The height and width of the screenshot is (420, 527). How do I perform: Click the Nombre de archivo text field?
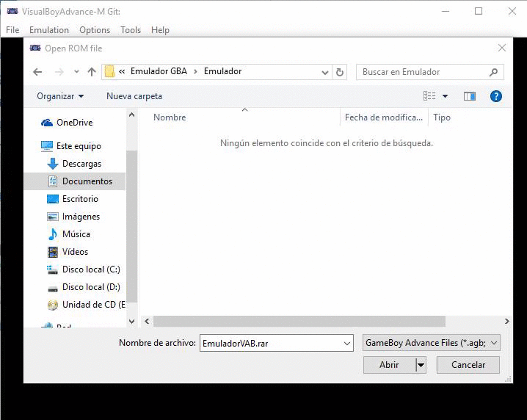[x=276, y=343]
